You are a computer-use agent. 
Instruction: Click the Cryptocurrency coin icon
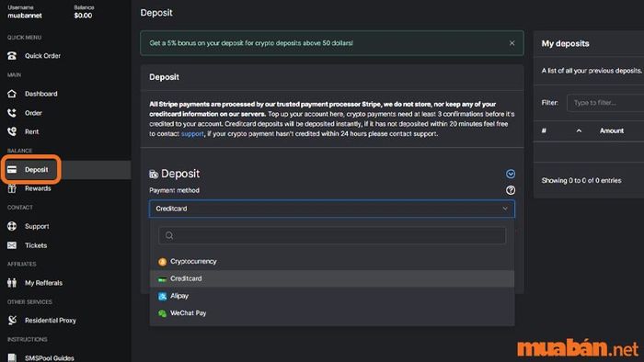point(162,262)
